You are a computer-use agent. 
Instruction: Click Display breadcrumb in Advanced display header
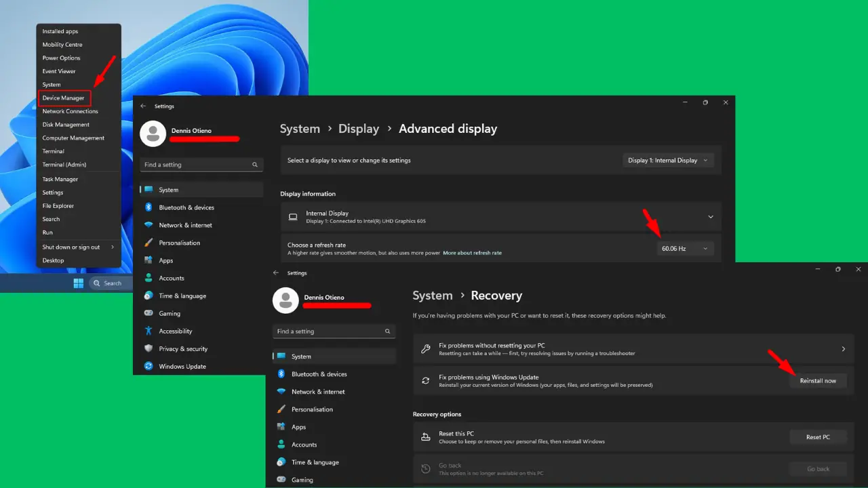point(359,129)
